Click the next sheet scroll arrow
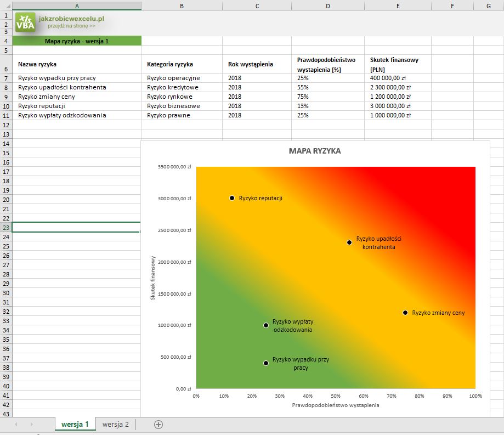Viewport: 504px width, 435px height. [31, 424]
